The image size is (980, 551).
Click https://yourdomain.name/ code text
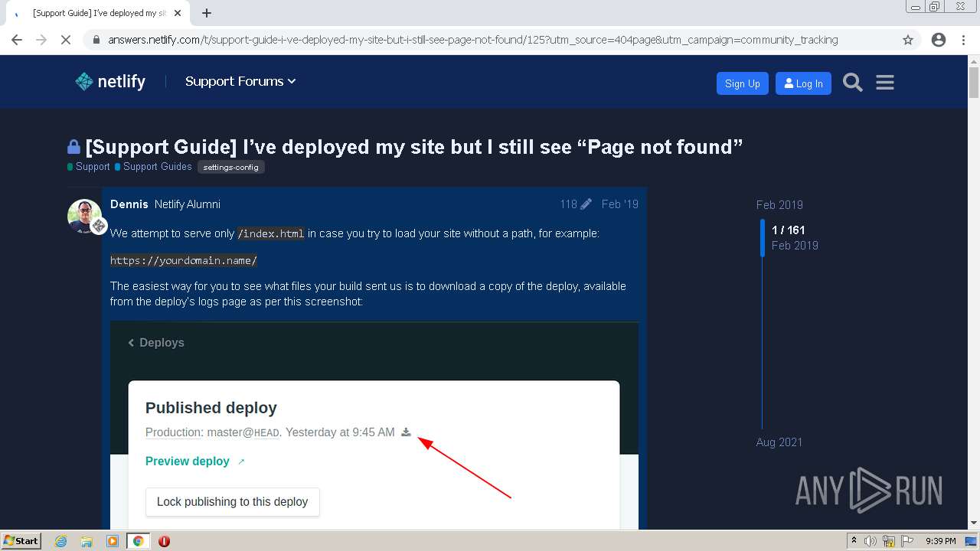(x=184, y=261)
